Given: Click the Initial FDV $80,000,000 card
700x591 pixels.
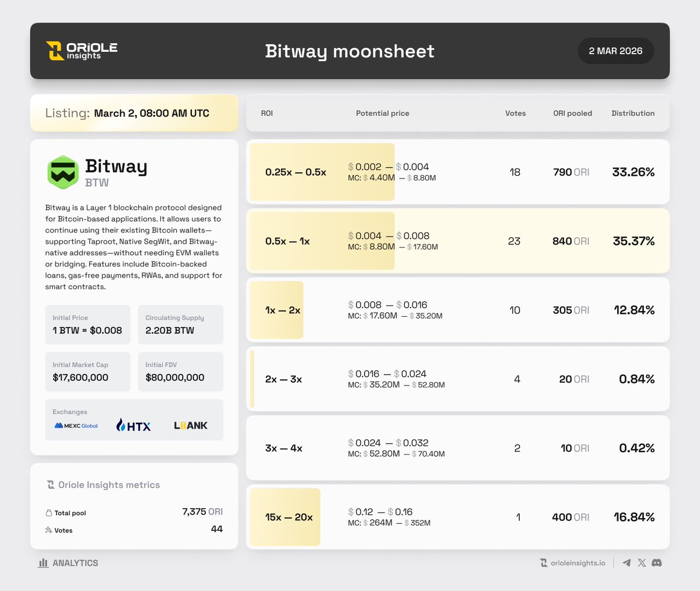Looking at the screenshot, I should coord(181,372).
